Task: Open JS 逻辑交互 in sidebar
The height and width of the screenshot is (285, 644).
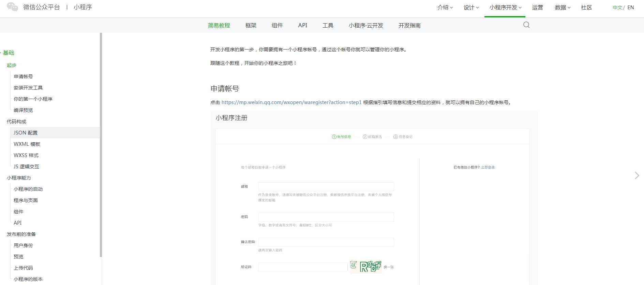Action: pos(26,167)
